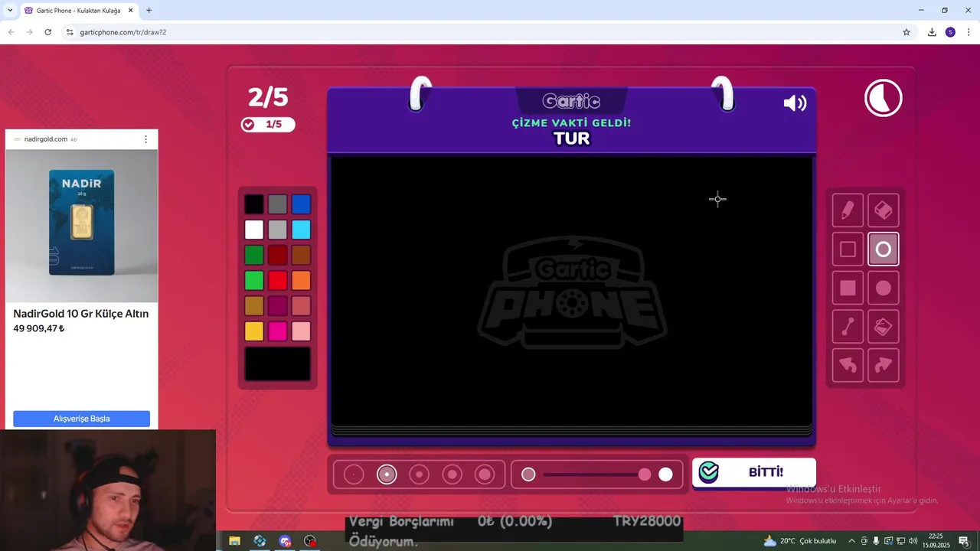Image resolution: width=980 pixels, height=551 pixels.
Task: Pick the orange color swatch
Action: point(301,280)
